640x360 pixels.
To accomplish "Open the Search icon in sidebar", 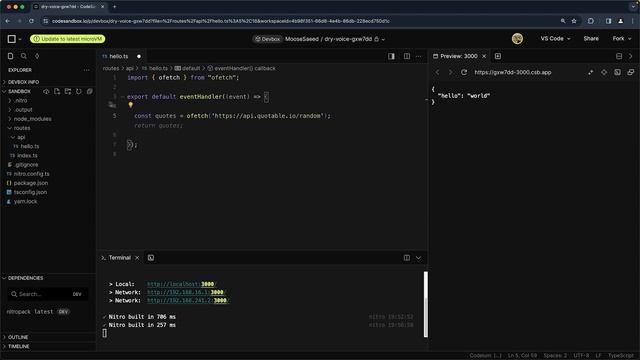I will pyautogui.click(x=24, y=56).
